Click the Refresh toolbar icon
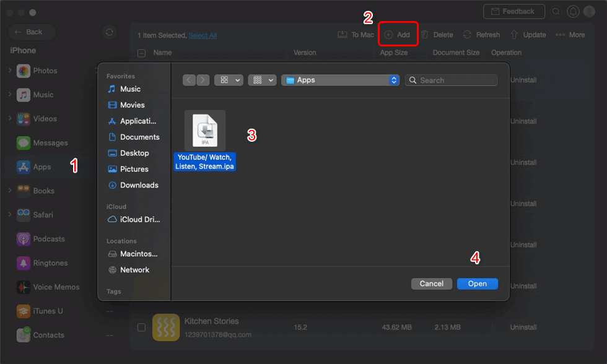The height and width of the screenshot is (364, 607). coord(467,35)
